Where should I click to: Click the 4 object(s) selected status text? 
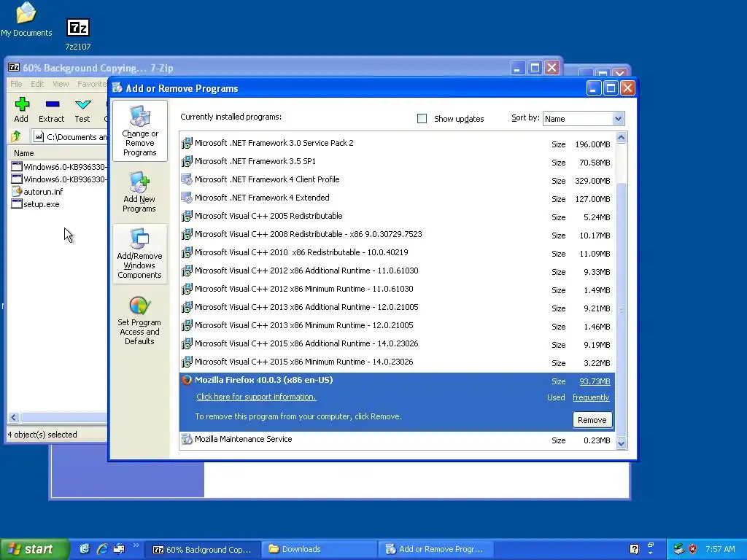(x=42, y=435)
